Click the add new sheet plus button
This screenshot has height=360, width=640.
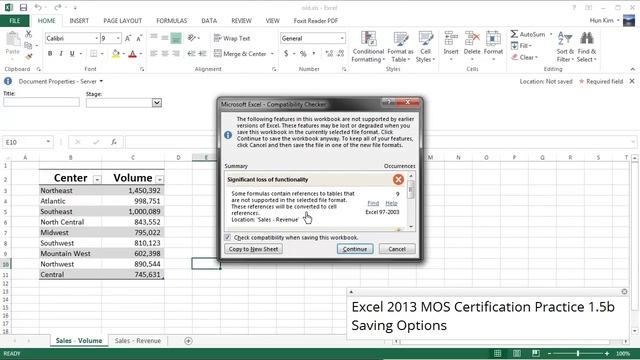(x=188, y=340)
